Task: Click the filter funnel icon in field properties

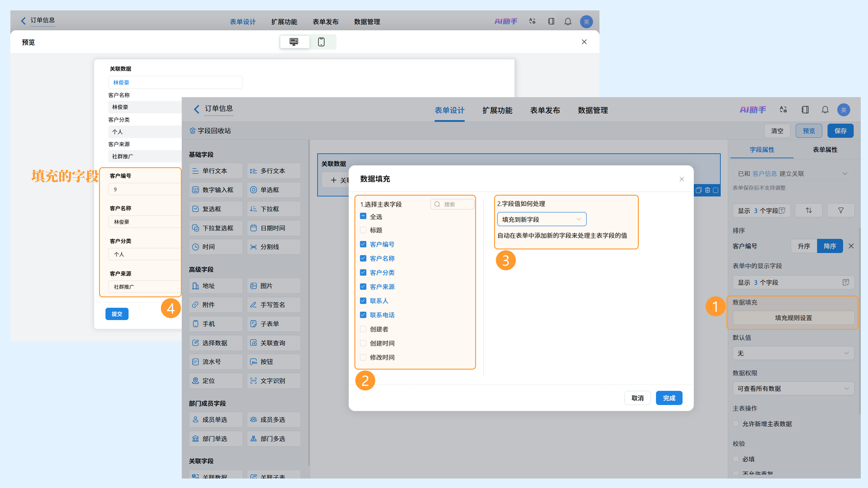Action: 841,211
